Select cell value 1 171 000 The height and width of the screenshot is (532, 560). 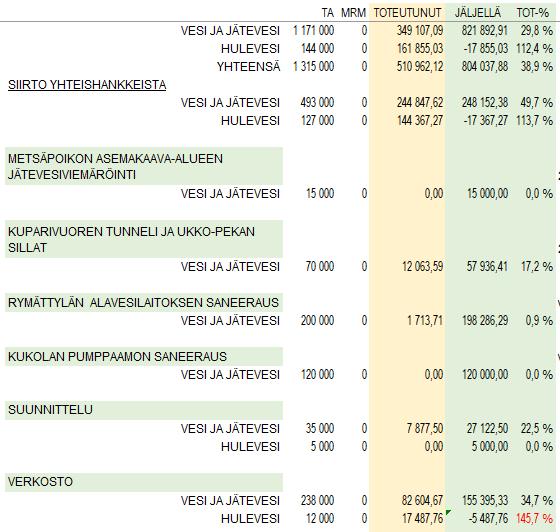[x=314, y=30]
